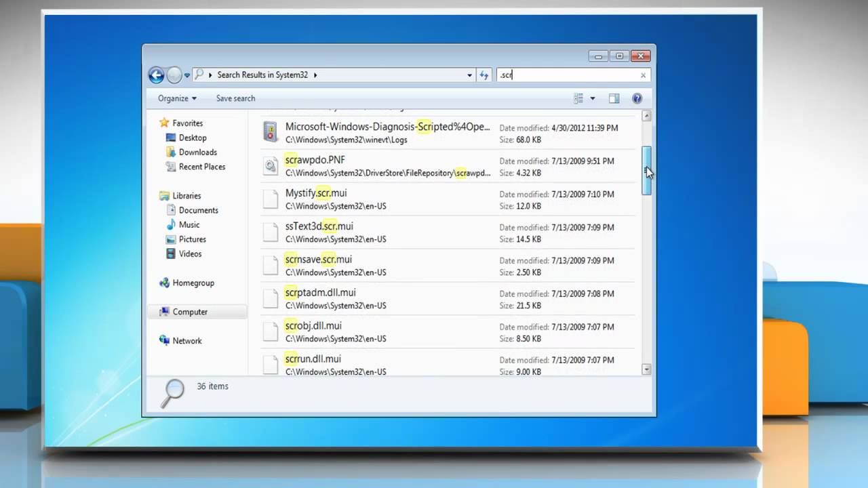
Task: Click the details pane magnifier icon
Action: (x=173, y=392)
